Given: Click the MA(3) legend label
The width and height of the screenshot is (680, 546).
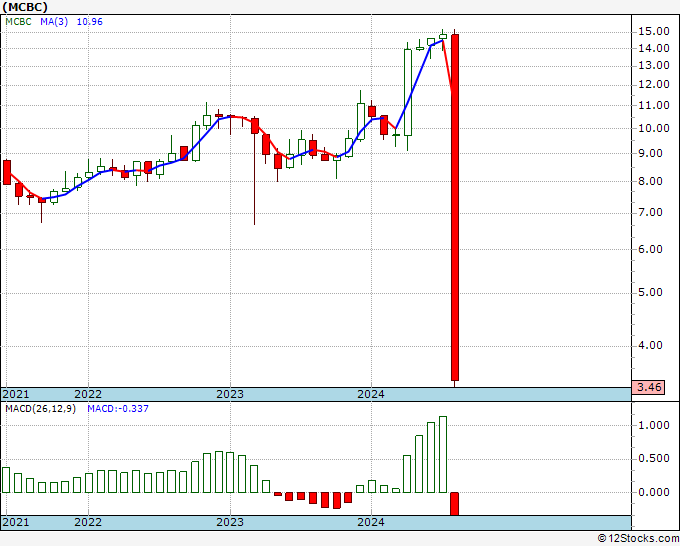Looking at the screenshot, I should pos(54,22).
